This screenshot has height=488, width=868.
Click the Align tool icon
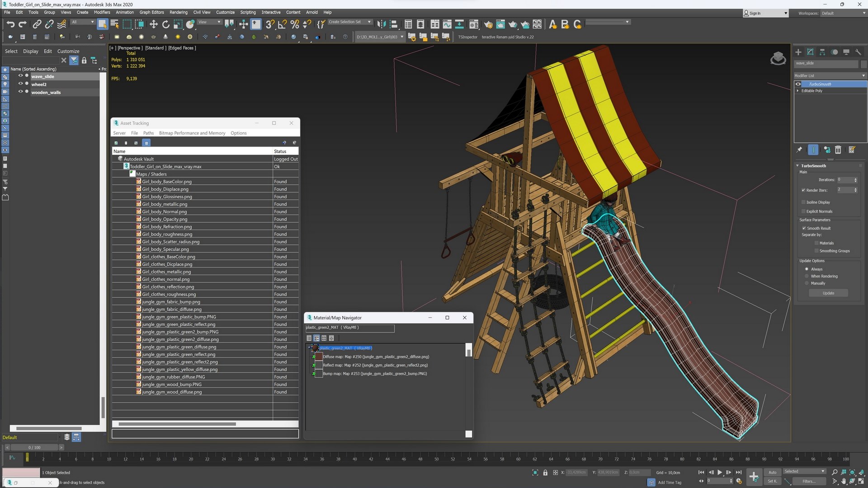[394, 24]
